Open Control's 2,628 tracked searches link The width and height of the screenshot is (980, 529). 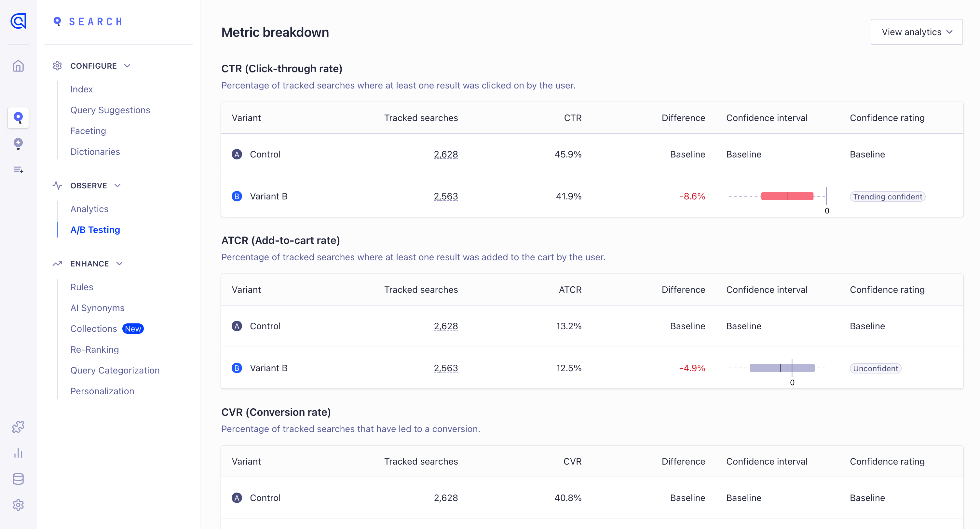pyautogui.click(x=445, y=155)
